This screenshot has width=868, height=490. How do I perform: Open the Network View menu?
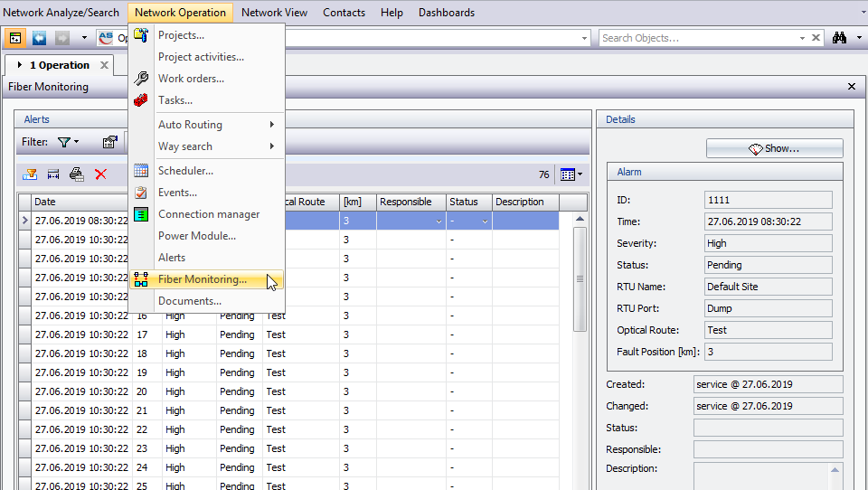[x=274, y=12]
